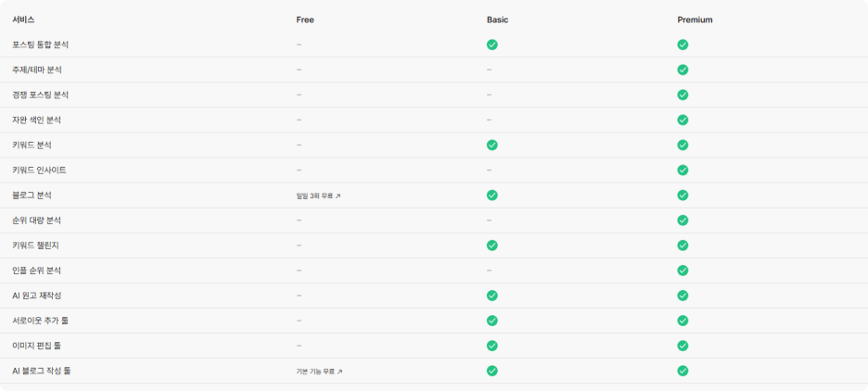Click the Premium column header
The height and width of the screenshot is (391, 868).
click(x=695, y=19)
